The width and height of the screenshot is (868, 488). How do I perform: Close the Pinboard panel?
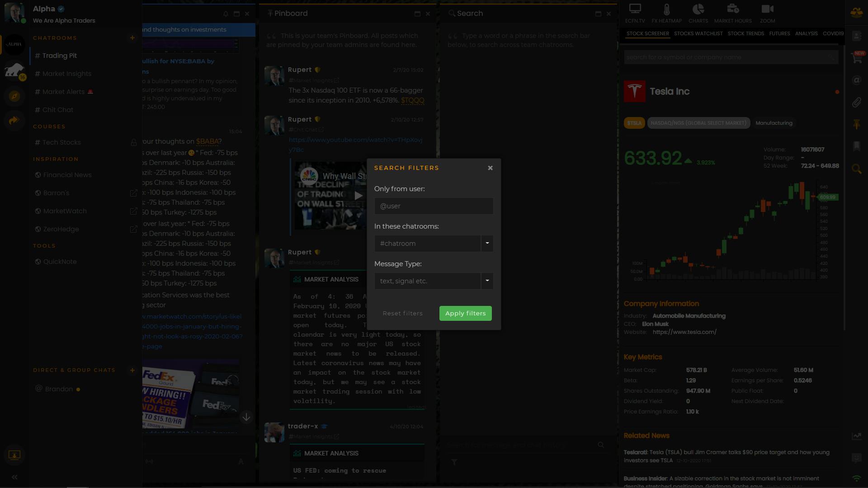[428, 14]
